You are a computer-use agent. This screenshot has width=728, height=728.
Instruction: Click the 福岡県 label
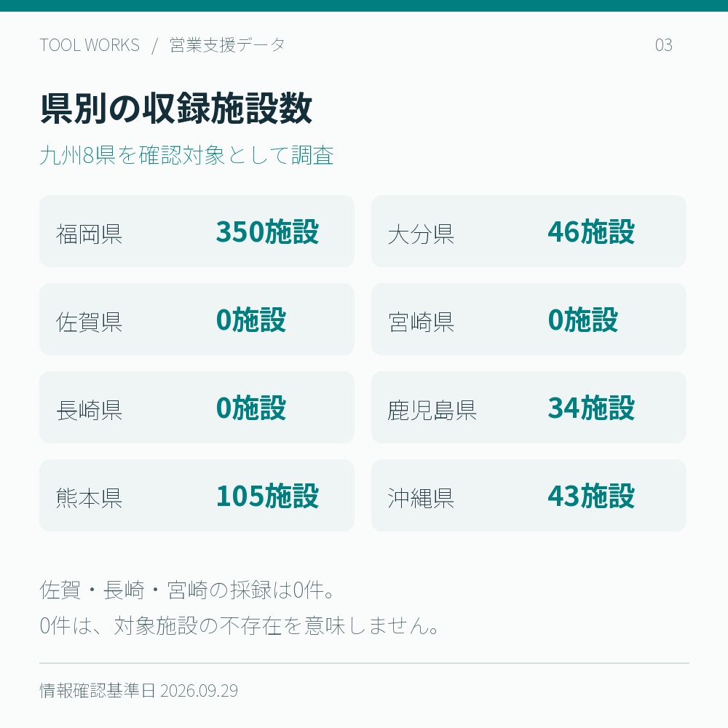[89, 234]
